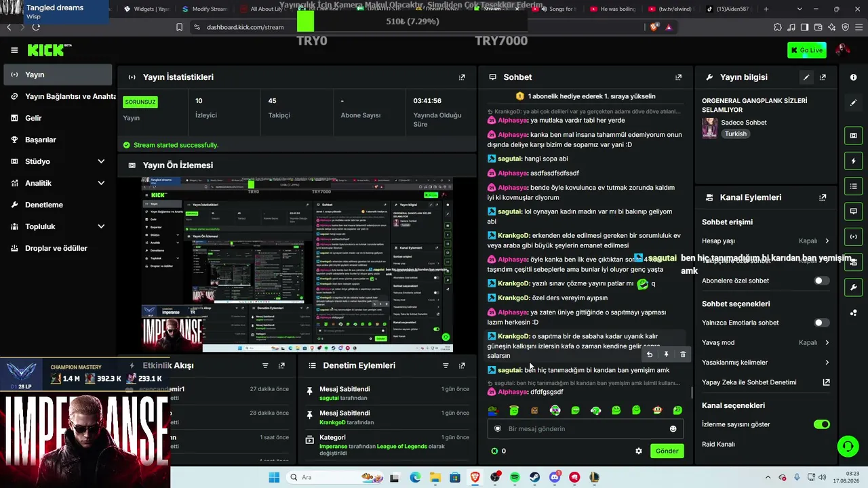Open the emoji picker in the message box
Viewport: 868px width, 488px height.
click(673, 428)
